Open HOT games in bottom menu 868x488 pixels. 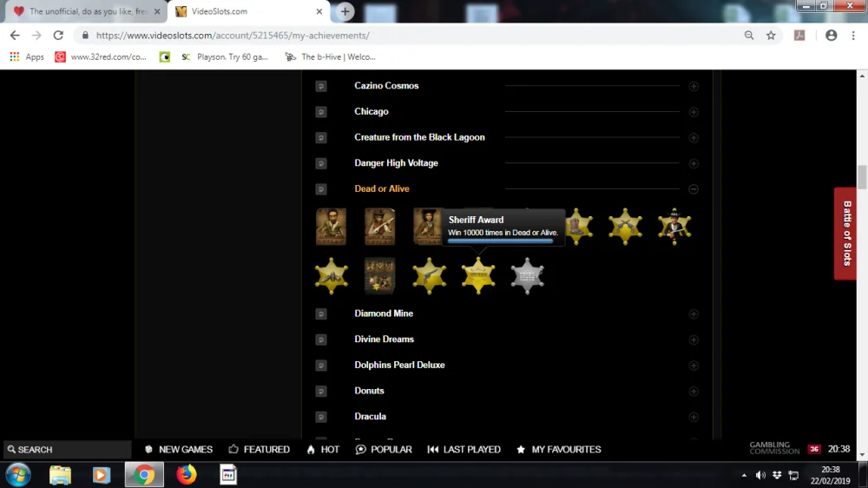(323, 449)
